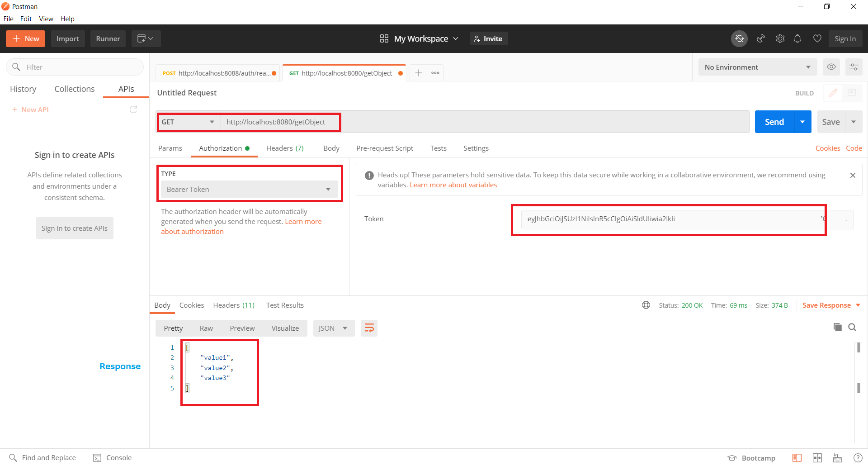Expand the Save button dropdown arrow
This screenshot has height=466, width=868.
[854, 122]
